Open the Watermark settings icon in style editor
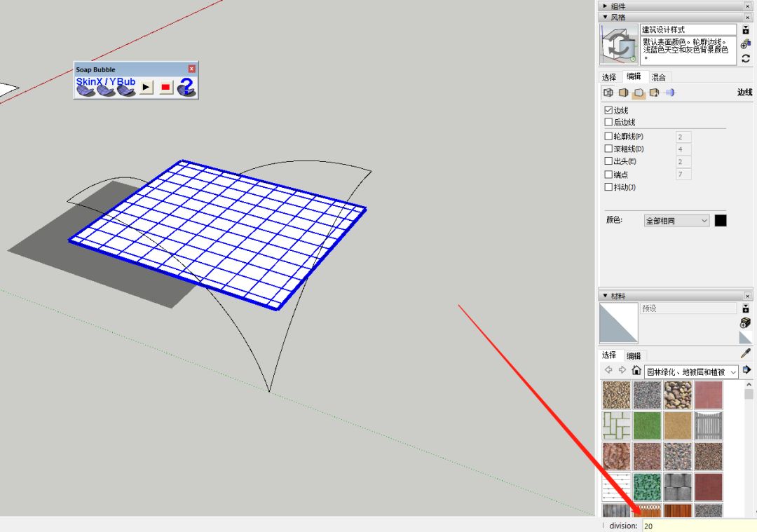Image resolution: width=757 pixels, height=532 pixels. 654,93
